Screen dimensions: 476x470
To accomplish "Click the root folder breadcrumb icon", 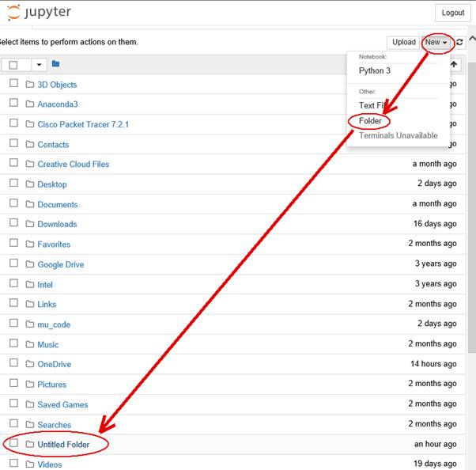I will tap(56, 64).
